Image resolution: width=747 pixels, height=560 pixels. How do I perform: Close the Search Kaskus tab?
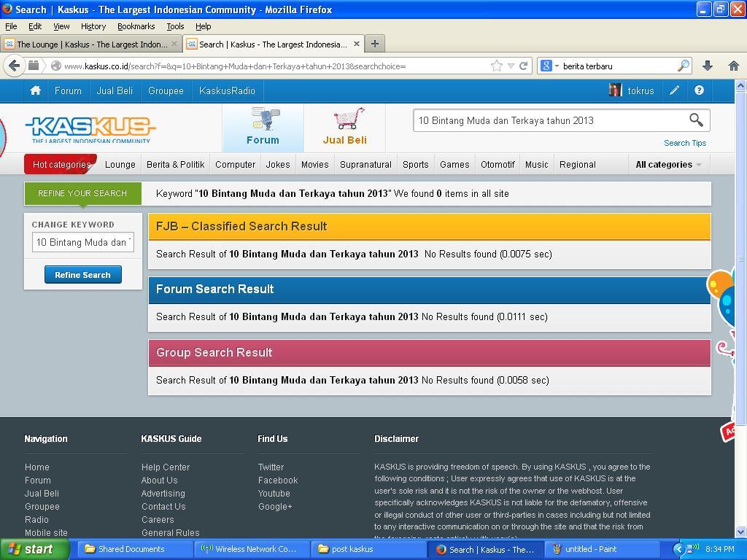pos(356,44)
